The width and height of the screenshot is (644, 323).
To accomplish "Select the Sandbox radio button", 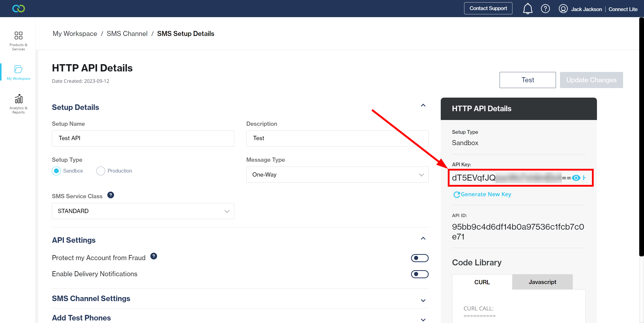I will tap(57, 171).
